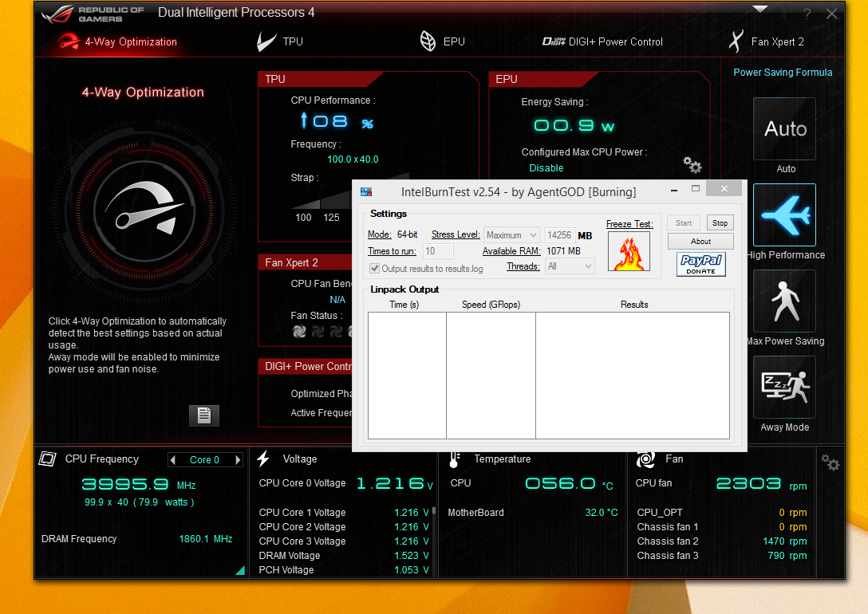Select High Performance airplane profile
The height and width of the screenshot is (614, 868).
tap(784, 215)
